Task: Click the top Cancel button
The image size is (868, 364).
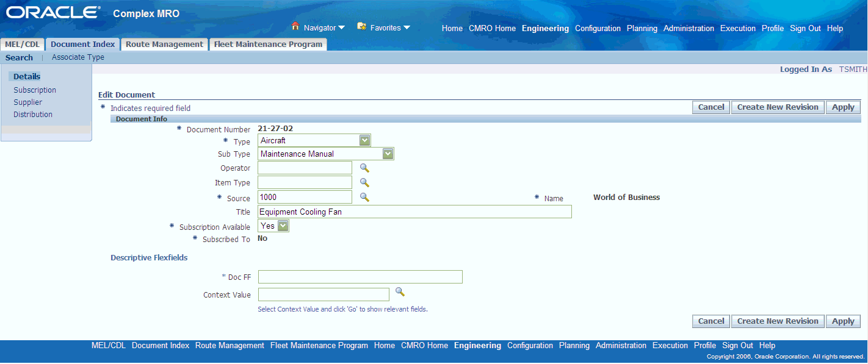Action: [x=711, y=107]
